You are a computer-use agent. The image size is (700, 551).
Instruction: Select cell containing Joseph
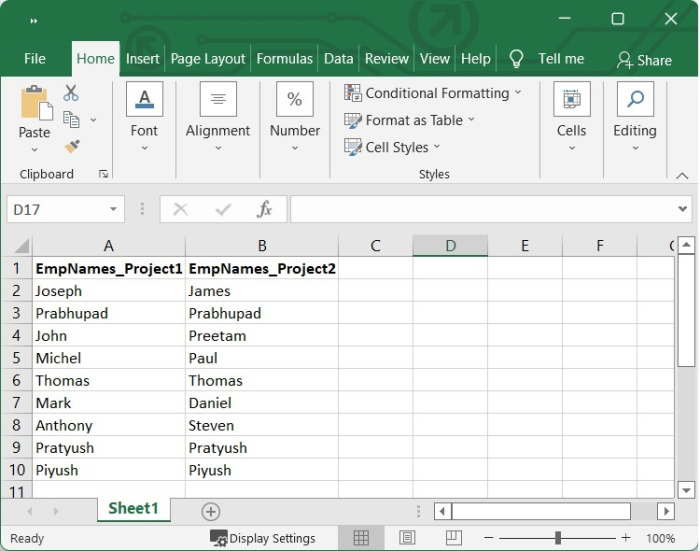(x=108, y=291)
